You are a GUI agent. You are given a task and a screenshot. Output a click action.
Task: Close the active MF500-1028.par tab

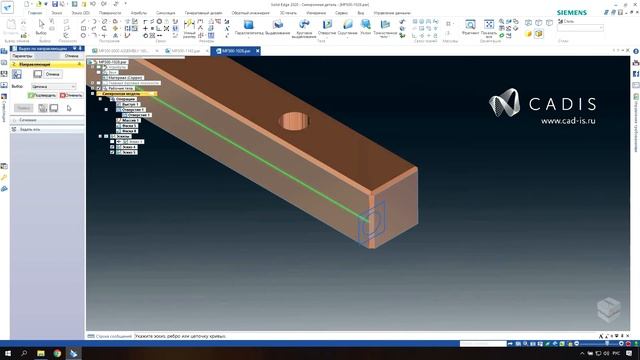tap(258, 51)
